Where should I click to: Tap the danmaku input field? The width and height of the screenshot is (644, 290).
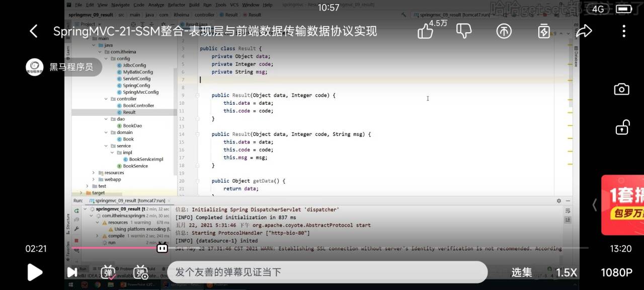point(327,272)
